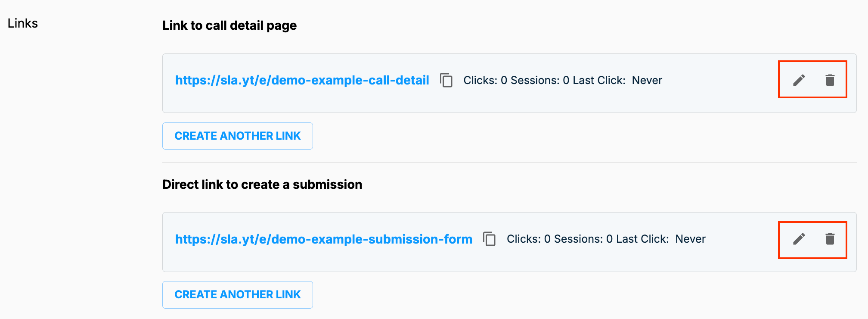Copy the demo-example-submission-form link to clipboard
Viewport: 868px width, 319px height.
pyautogui.click(x=490, y=239)
